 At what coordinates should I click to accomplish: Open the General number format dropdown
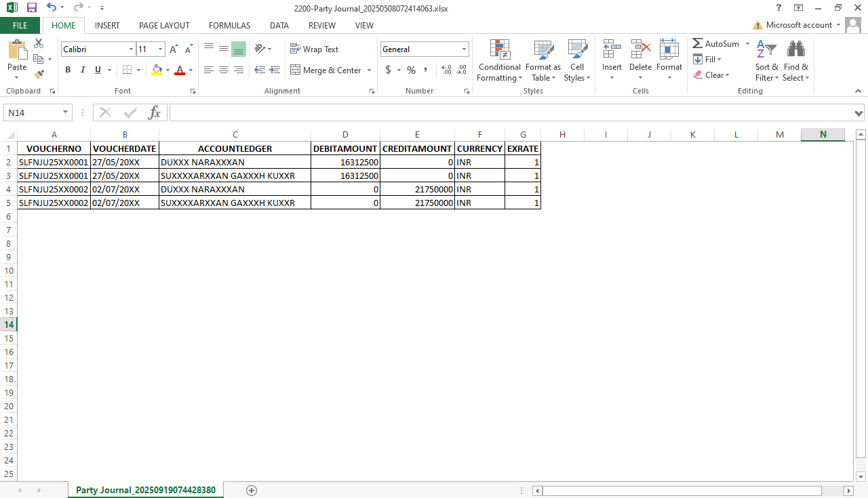464,49
